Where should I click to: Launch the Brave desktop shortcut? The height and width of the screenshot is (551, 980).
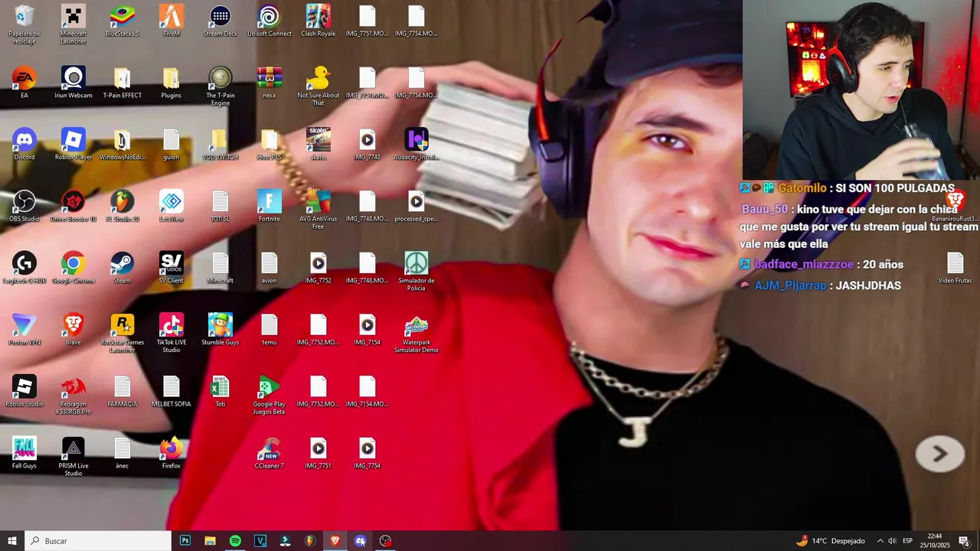pyautogui.click(x=73, y=330)
